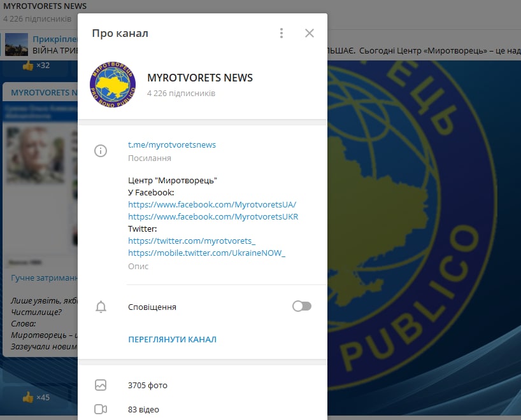Click the info circle icon
This screenshot has width=521, height=420.
[101, 151]
